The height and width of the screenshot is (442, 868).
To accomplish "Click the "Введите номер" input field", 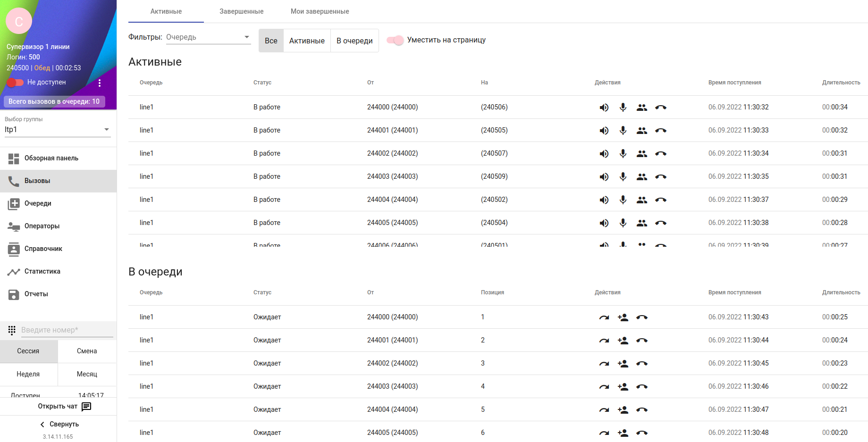I will pos(67,330).
